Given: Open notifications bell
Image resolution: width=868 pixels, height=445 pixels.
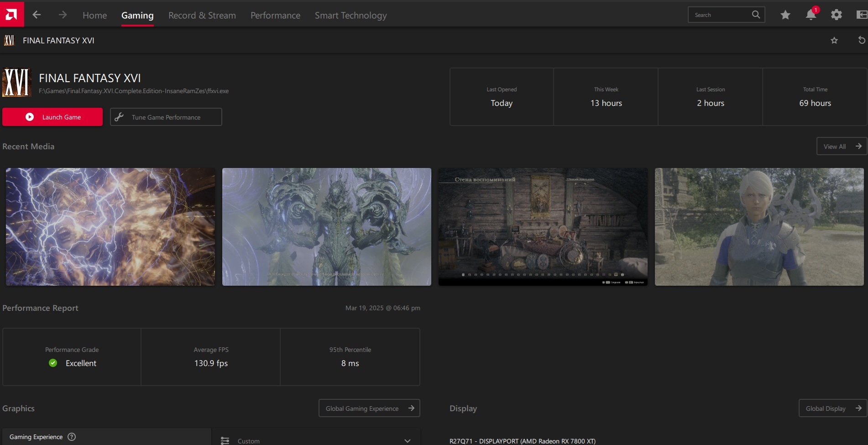Looking at the screenshot, I should 811,15.
